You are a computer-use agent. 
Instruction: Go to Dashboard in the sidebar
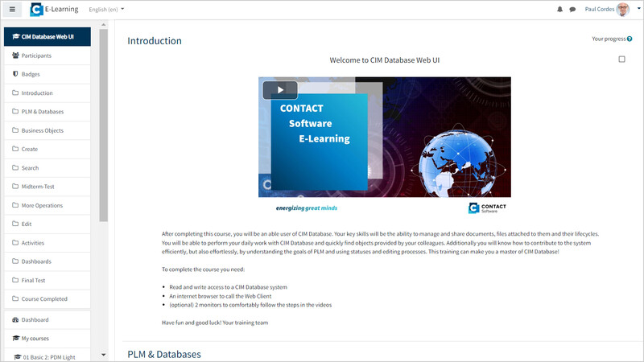(x=47, y=319)
